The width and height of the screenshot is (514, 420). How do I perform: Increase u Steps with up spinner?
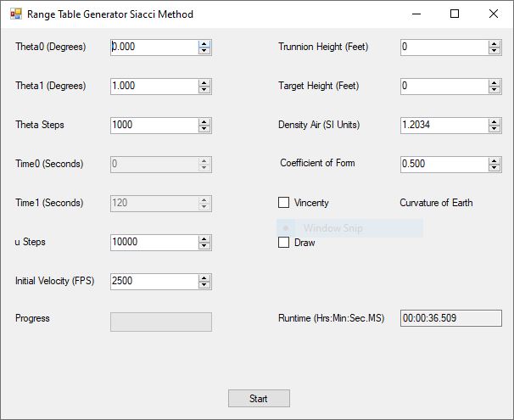pos(204,239)
